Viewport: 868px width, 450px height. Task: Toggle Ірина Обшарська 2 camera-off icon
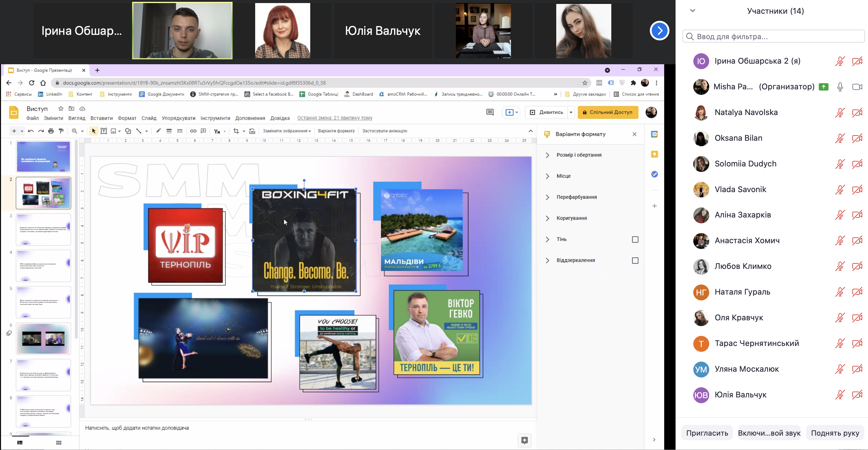(857, 61)
